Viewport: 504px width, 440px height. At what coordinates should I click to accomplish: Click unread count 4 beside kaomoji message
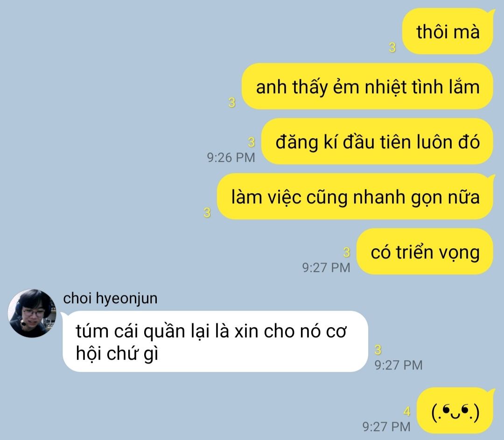pos(407,412)
